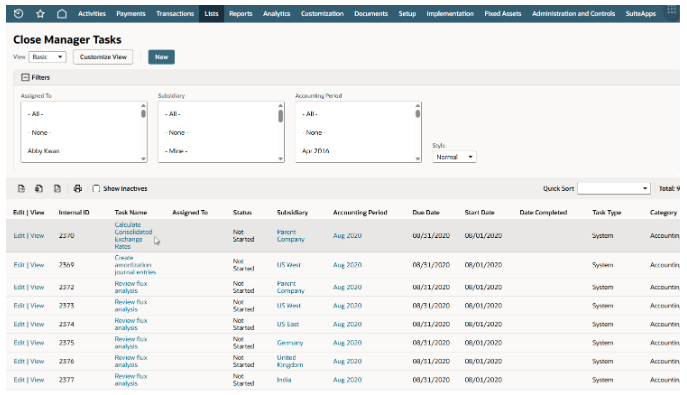Image resolution: width=687 pixels, height=395 pixels.
Task: Open Calculate Consolidated Exchange Rates task
Action: (x=133, y=236)
